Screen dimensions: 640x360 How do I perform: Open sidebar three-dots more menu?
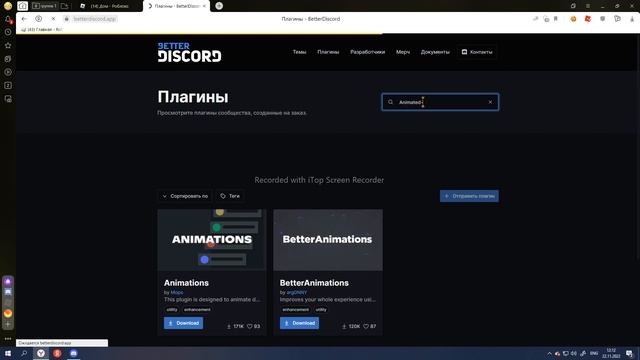coord(8,338)
